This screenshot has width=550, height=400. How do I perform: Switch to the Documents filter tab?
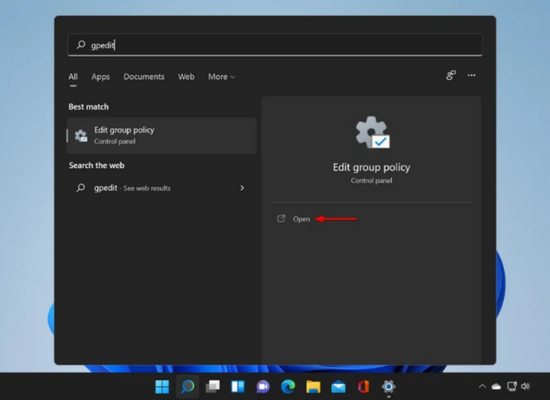coord(144,76)
